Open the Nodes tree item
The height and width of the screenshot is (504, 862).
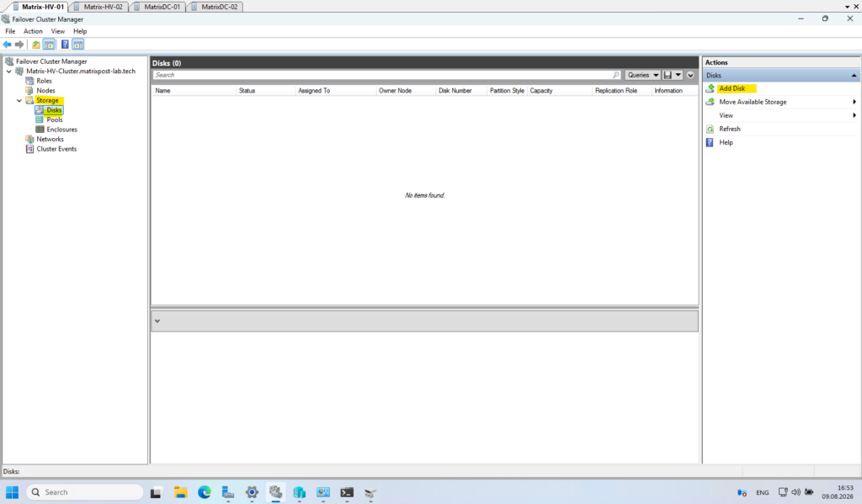click(x=45, y=91)
